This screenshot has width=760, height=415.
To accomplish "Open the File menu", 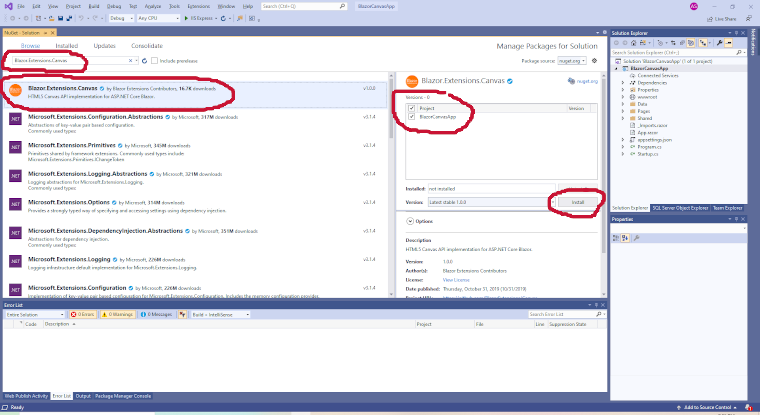I will point(21,6).
